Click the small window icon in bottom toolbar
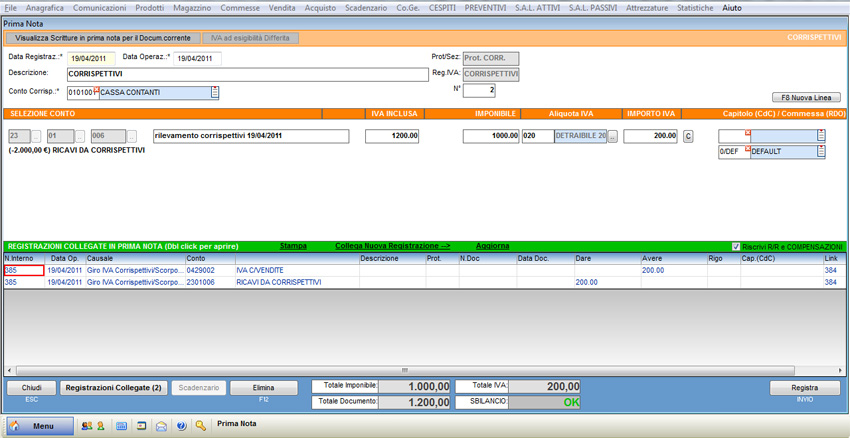The image size is (850, 438). point(141,426)
